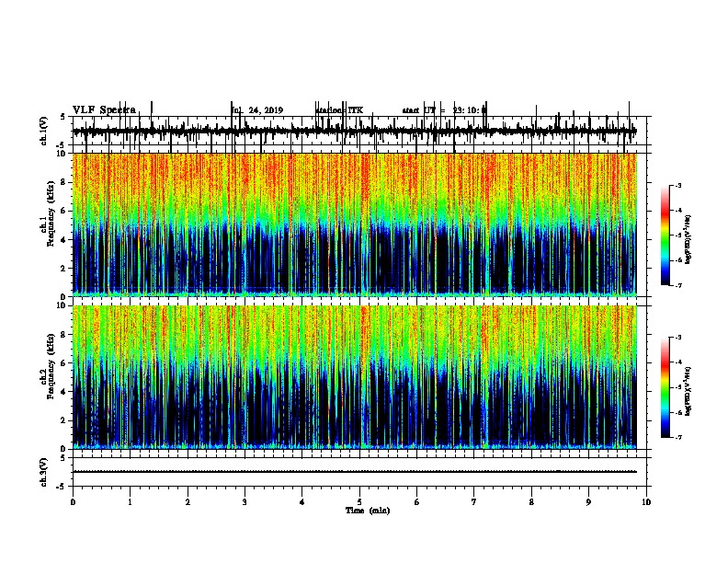This screenshot has width=728, height=563.
Task: Click the log(PSD) label beside ch.2 colorbar
Action: point(688,391)
